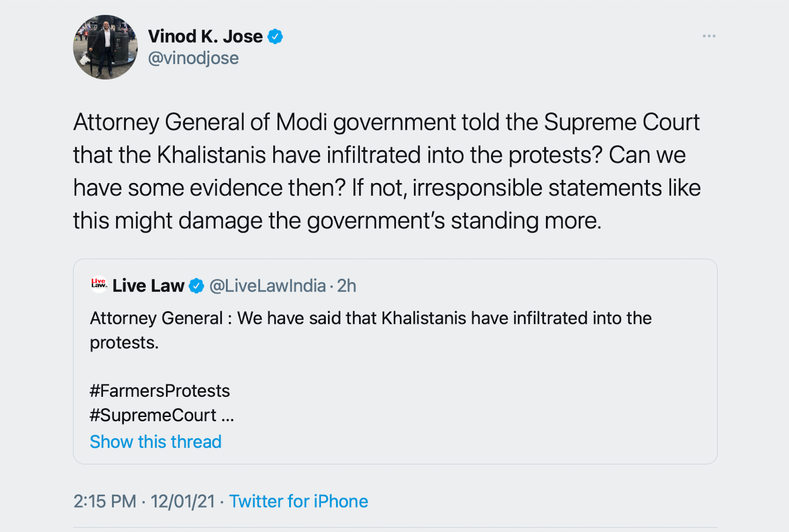
Task: Click the Show this thread link
Action: (155, 442)
